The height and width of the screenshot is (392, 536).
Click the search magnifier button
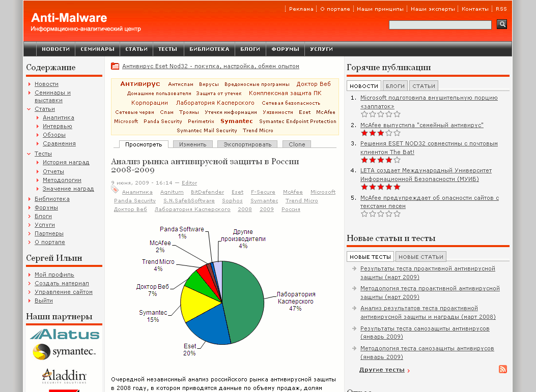click(502, 24)
